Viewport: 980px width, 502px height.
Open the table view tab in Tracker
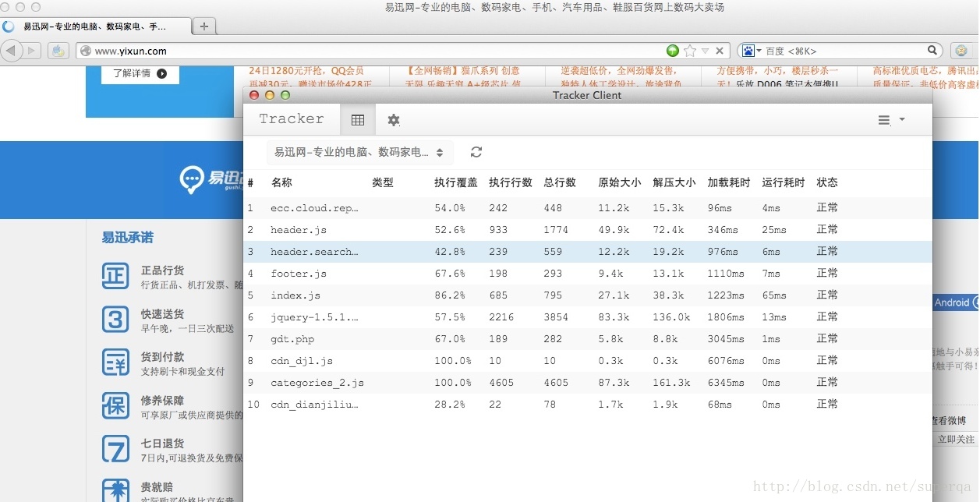point(358,120)
